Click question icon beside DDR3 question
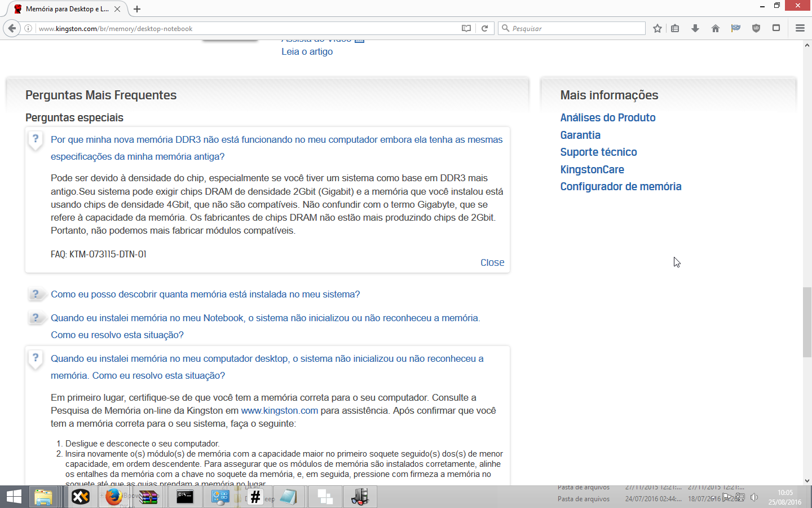This screenshot has width=812, height=508. pyautogui.click(x=36, y=139)
